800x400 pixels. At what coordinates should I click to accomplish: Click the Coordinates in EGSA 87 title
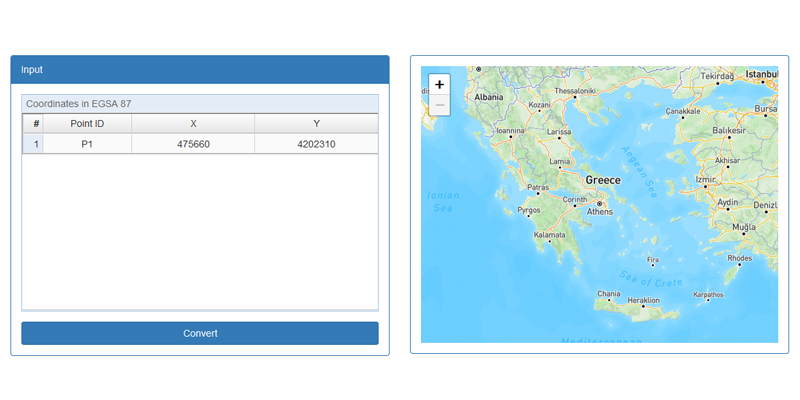(79, 103)
